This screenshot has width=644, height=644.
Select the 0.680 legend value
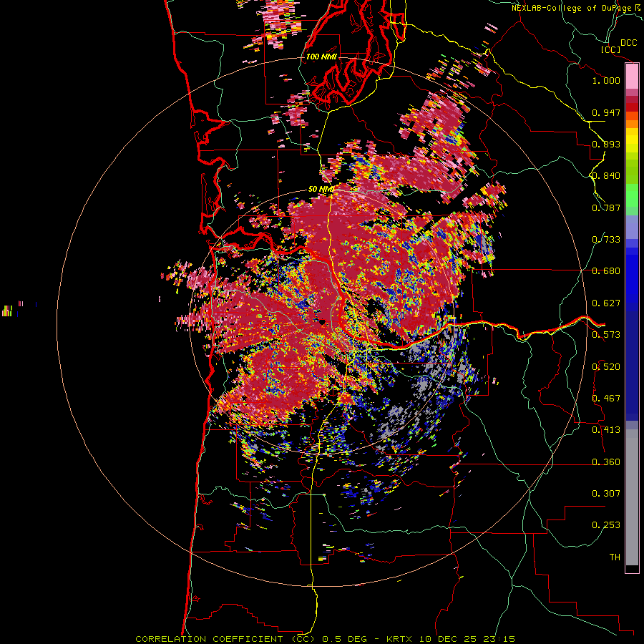tap(606, 271)
